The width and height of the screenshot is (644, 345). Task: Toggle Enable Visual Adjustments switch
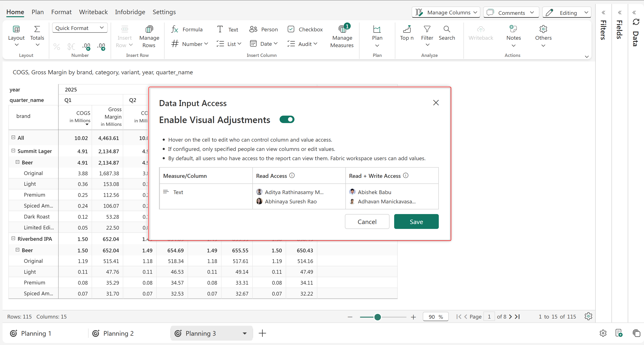(287, 120)
